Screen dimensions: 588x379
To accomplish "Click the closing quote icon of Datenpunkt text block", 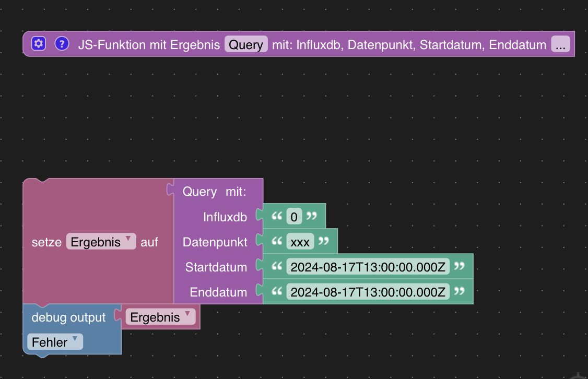I will [324, 241].
